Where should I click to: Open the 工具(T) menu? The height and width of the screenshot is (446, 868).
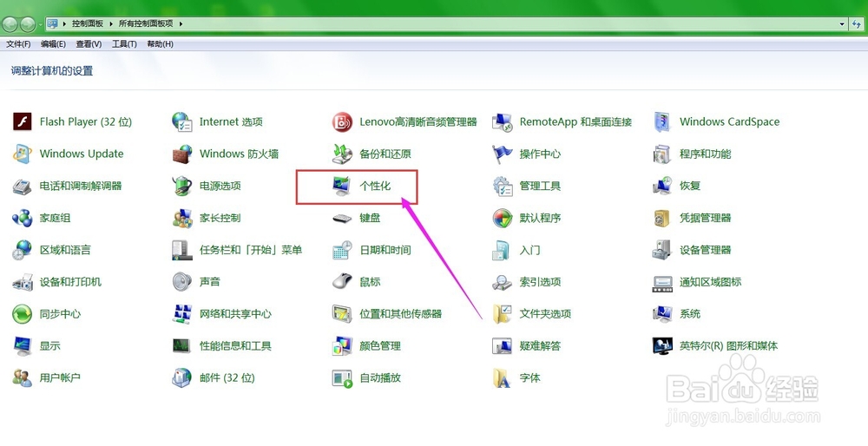click(x=124, y=43)
